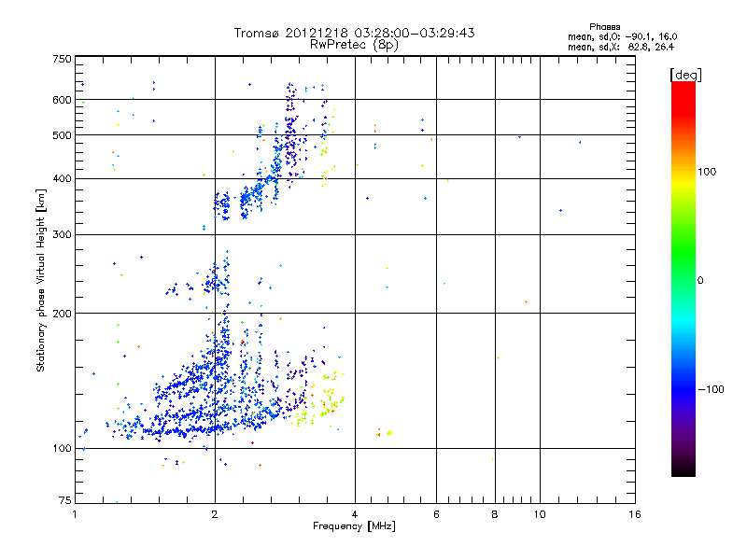Viewport: 747px width, 560px height.
Task: Click the 'mean, sd,X: 82.8, 26.4' statistic
Action: 621,47
